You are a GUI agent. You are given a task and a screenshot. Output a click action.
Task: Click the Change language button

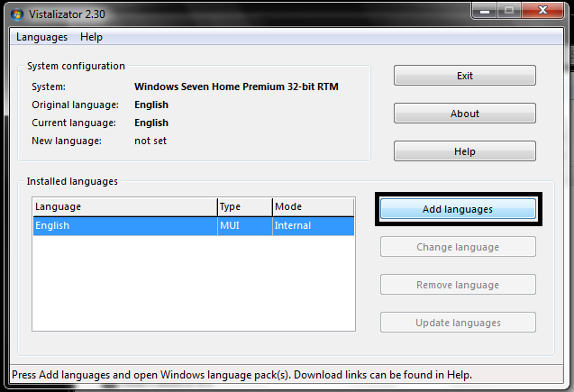(458, 247)
